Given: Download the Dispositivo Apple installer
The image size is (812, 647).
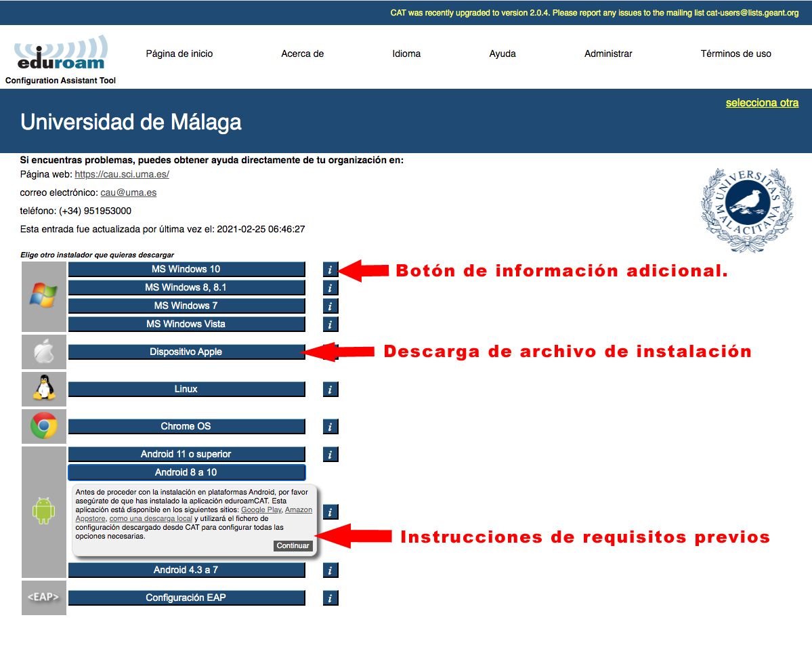Looking at the screenshot, I should point(186,352).
